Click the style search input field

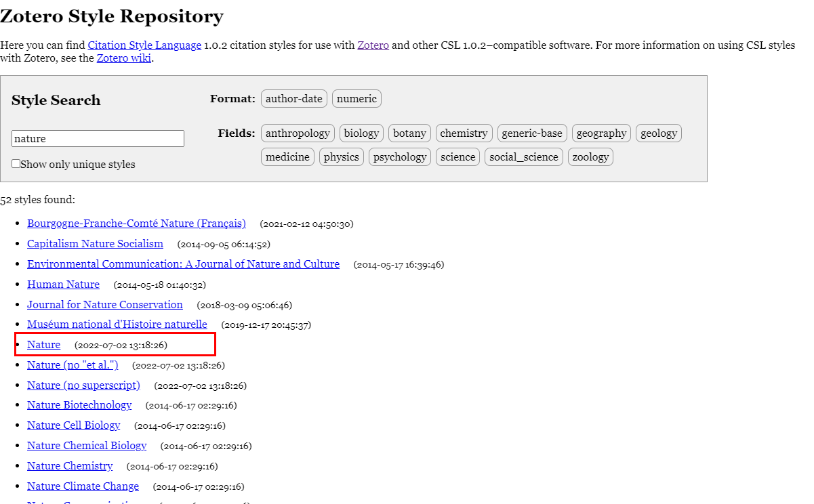pyautogui.click(x=98, y=139)
